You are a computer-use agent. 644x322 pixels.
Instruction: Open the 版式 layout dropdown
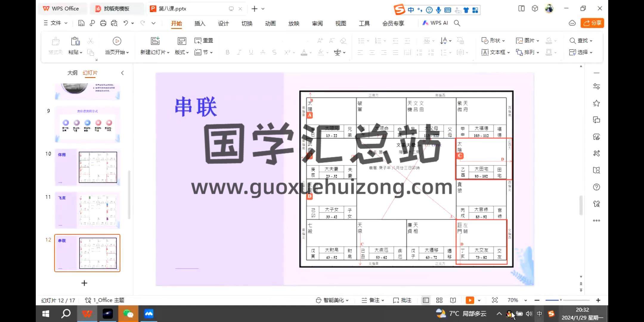182,52
